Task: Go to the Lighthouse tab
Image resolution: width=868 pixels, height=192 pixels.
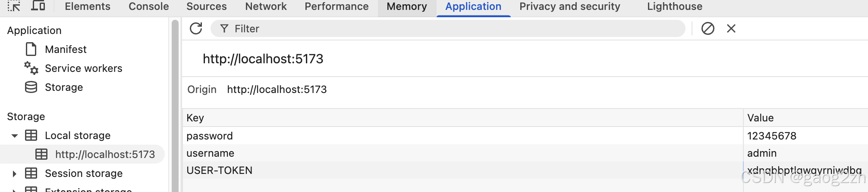Action: 674,6
